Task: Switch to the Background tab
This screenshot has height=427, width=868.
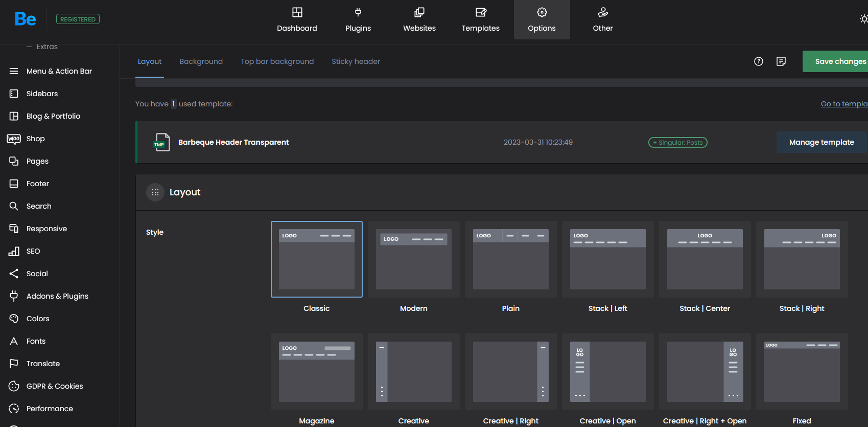Action: click(201, 61)
